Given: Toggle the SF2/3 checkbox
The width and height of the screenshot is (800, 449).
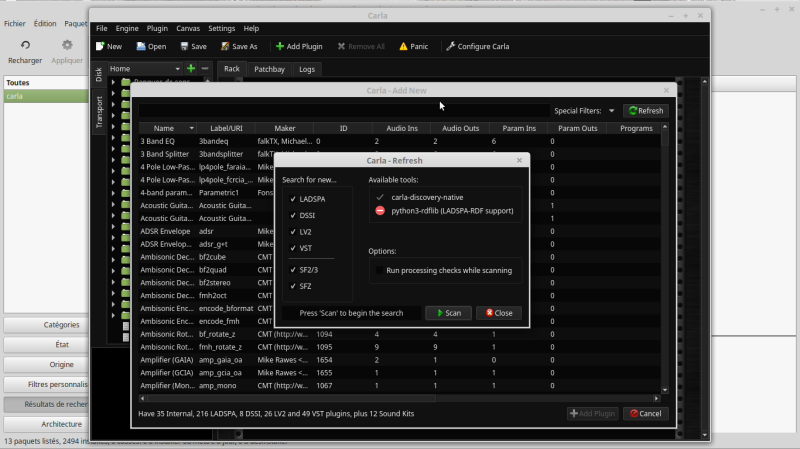Looking at the screenshot, I should click(x=293, y=270).
